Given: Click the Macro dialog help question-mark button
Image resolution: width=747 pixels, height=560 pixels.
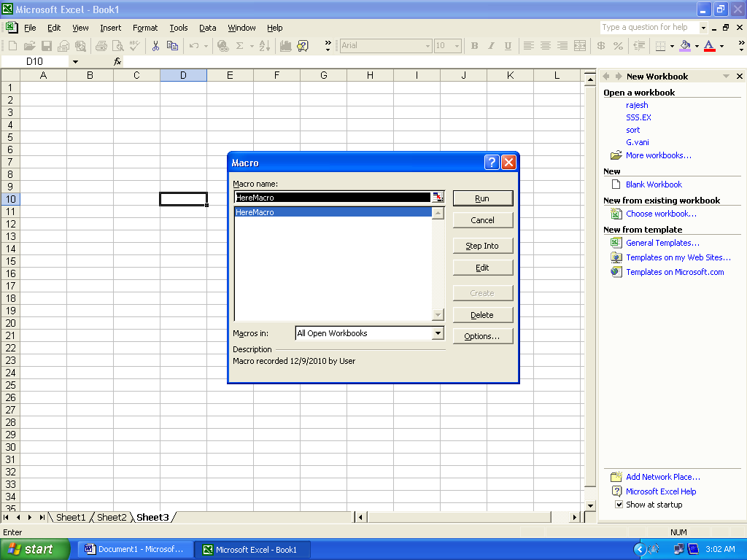Looking at the screenshot, I should point(492,163).
